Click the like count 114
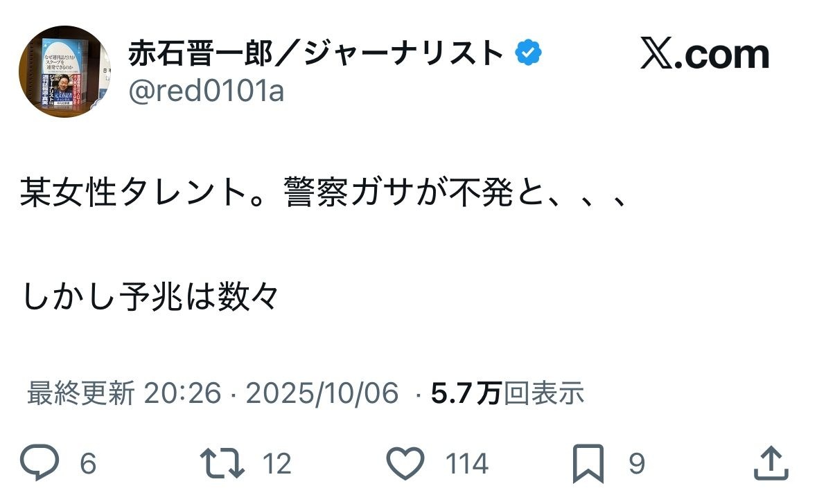 pyautogui.click(x=466, y=464)
